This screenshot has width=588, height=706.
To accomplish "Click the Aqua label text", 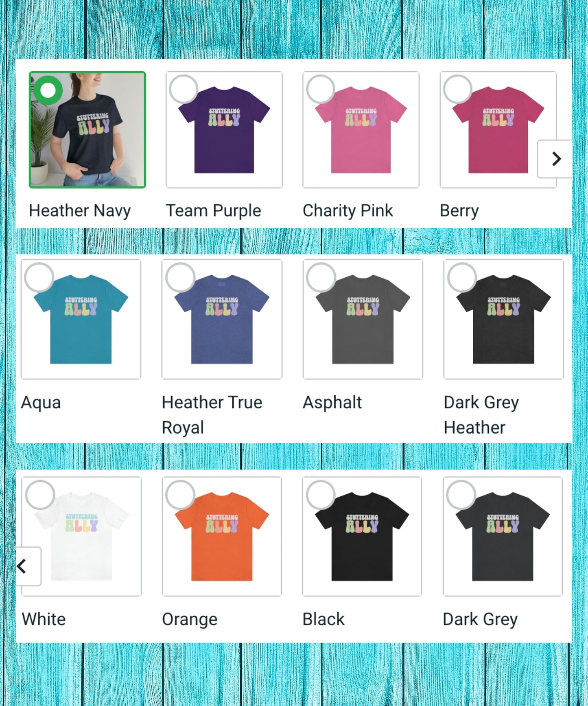I will [41, 403].
